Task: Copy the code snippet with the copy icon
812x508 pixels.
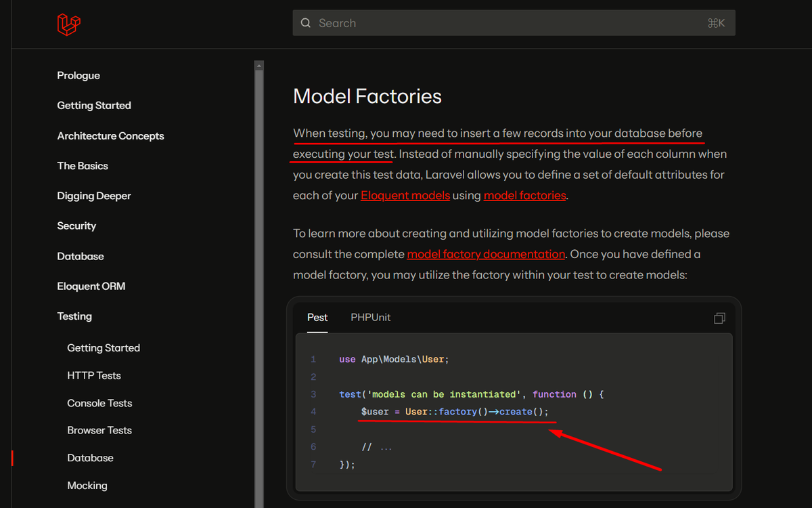Action: point(719,318)
